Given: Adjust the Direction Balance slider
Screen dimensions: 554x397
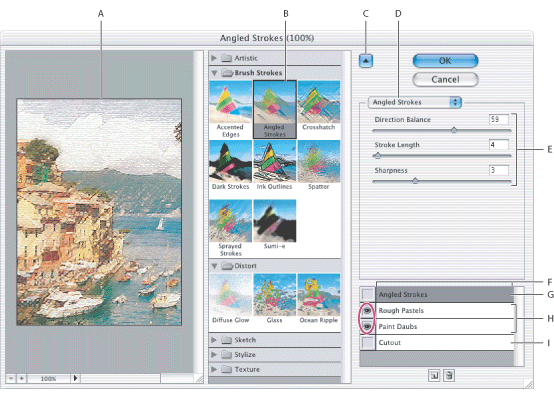Looking at the screenshot, I should tap(454, 130).
